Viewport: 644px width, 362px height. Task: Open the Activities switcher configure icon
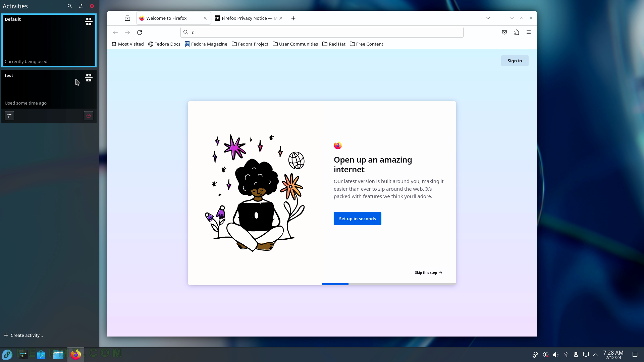[81, 6]
